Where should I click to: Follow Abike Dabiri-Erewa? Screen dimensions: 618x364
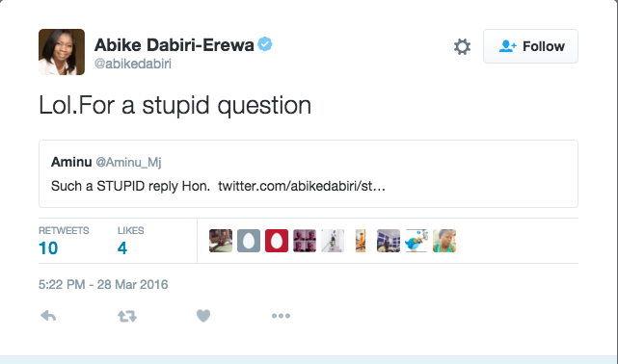coord(530,46)
